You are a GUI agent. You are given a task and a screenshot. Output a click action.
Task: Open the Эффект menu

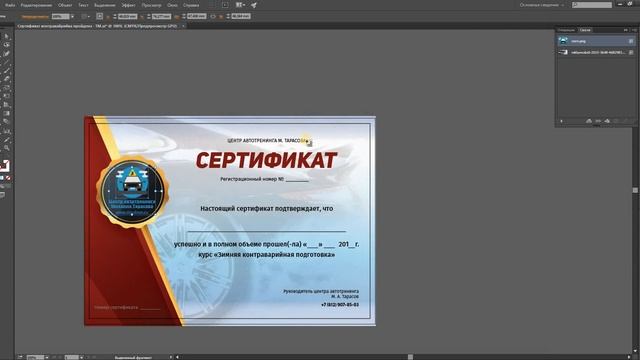coord(128,5)
